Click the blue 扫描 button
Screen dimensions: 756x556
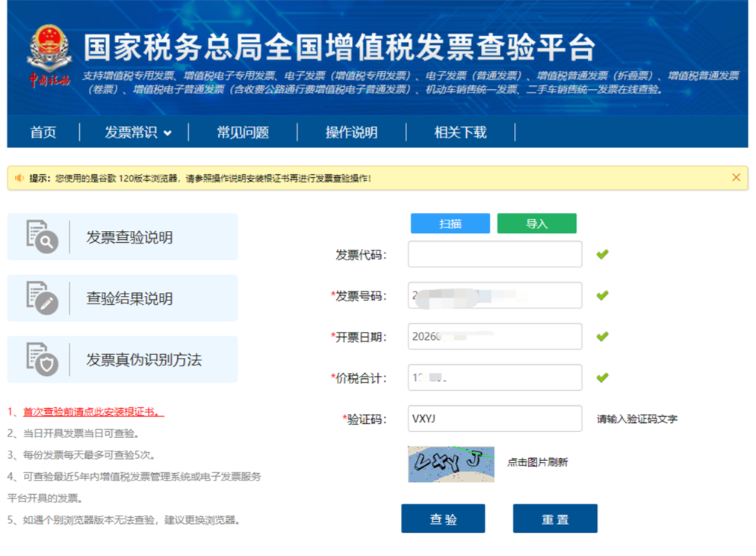click(x=450, y=223)
